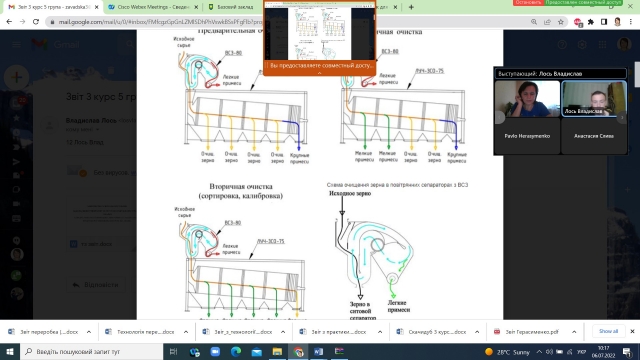Open the Mail app on the taskbar
Image resolution: width=640 pixels, height=360 pixels.
(257, 351)
